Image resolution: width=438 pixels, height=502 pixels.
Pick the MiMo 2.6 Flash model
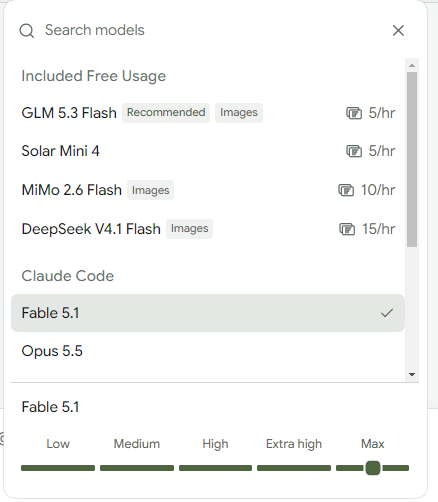208,190
